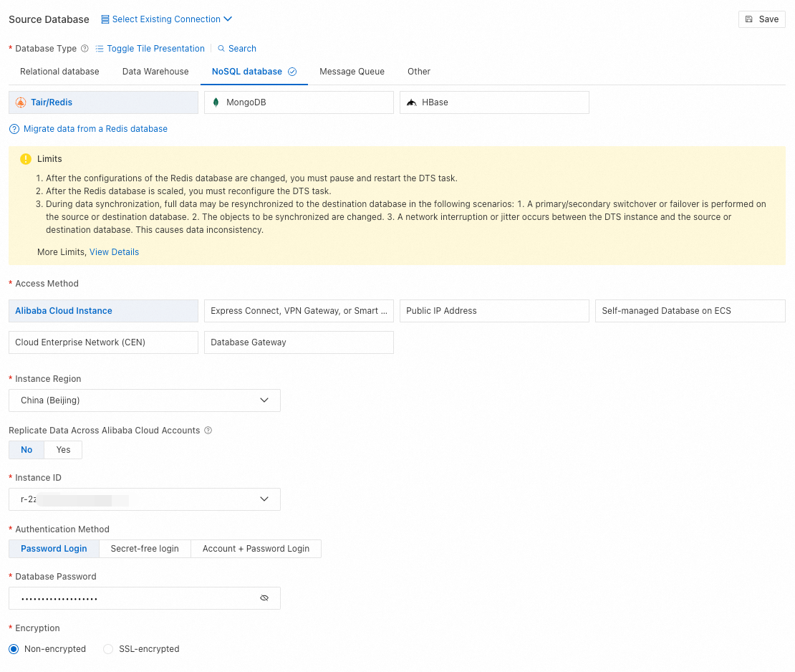Screen dimensions: 795x672
Task: Choose Password Login authentication
Action: pyautogui.click(x=54, y=549)
